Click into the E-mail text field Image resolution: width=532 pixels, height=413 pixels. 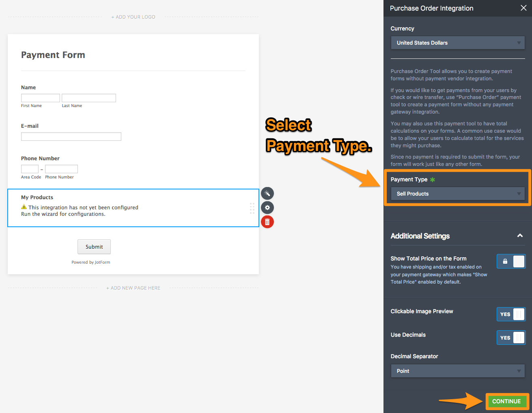pos(71,137)
